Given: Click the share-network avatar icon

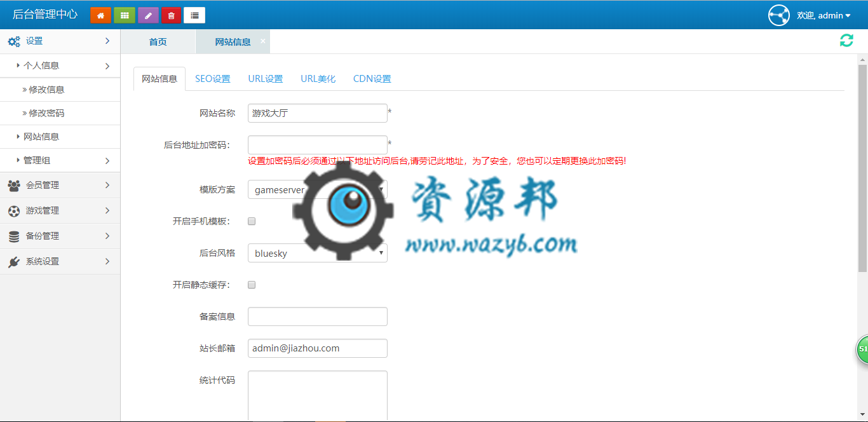Looking at the screenshot, I should click(x=779, y=15).
